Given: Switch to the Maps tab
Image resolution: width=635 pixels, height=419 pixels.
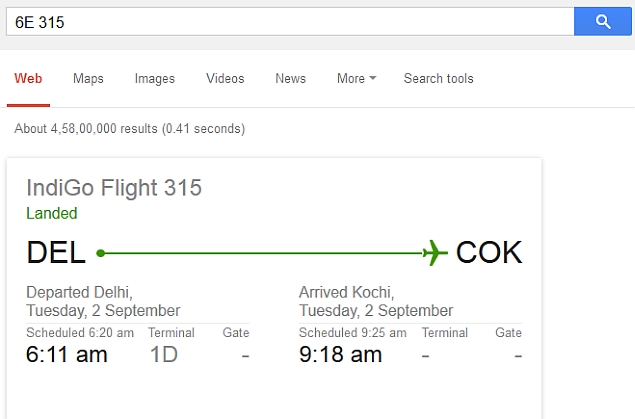Looking at the screenshot, I should pos(88,78).
